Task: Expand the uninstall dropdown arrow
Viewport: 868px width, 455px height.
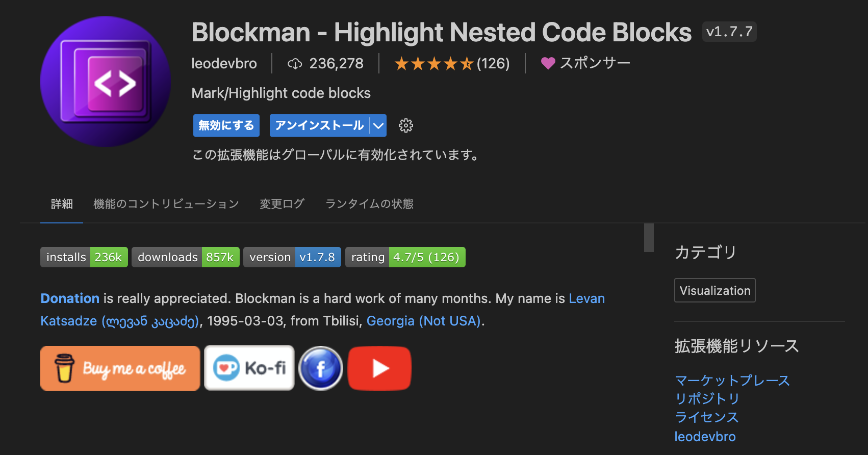Action: click(x=378, y=125)
